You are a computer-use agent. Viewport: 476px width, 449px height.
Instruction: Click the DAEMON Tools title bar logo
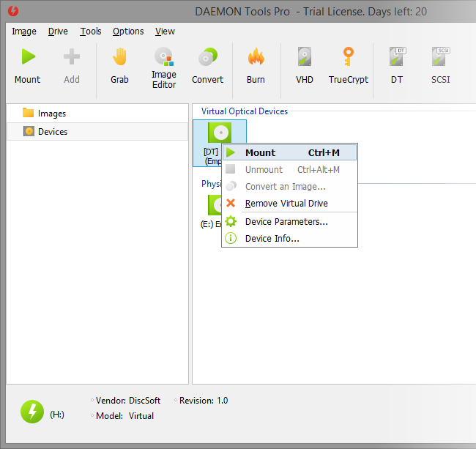[13, 11]
